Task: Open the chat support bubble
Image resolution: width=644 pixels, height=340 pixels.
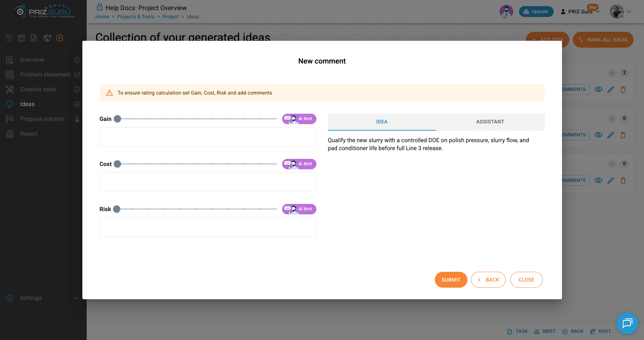Action: [x=627, y=323]
